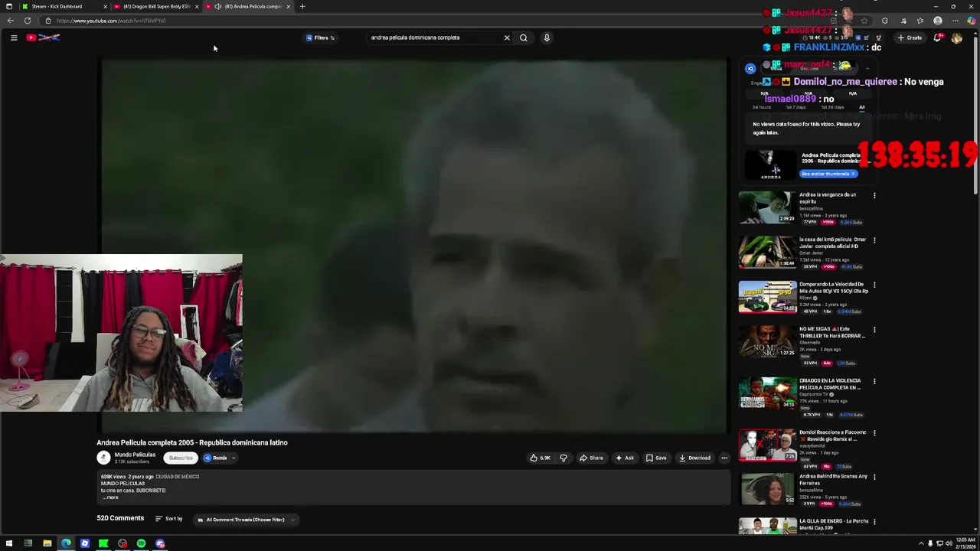Viewport: 980px width, 551px height.
Task: Click 'See similar thumbnails' button
Action: pos(828,174)
